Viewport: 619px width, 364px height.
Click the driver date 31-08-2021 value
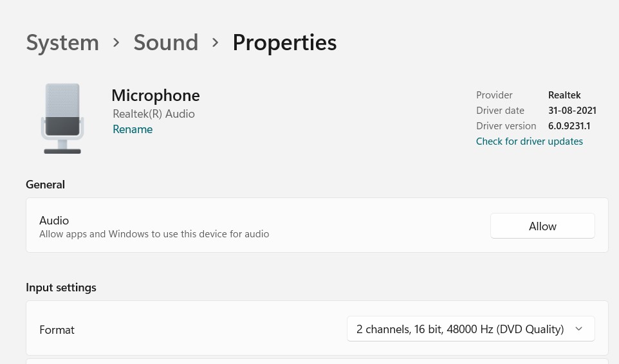(x=572, y=111)
